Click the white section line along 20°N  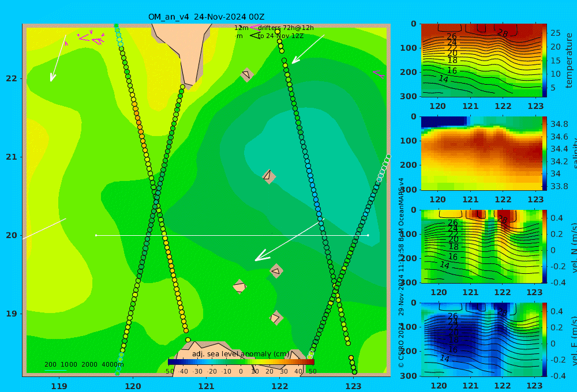[x=232, y=235]
